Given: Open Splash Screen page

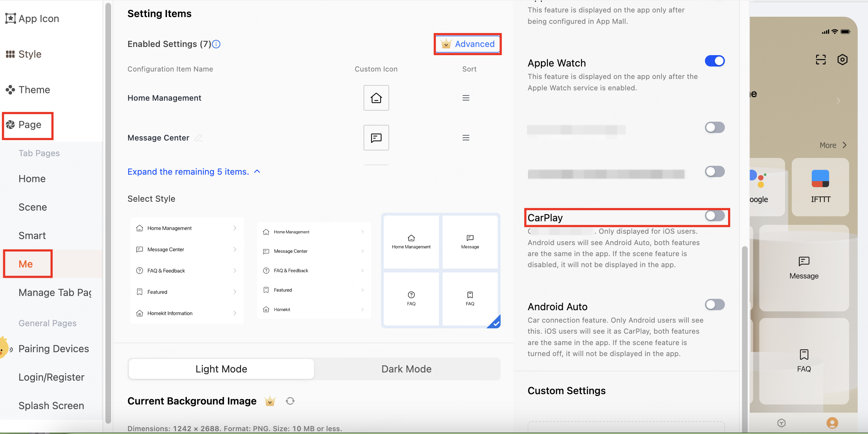Looking at the screenshot, I should [x=51, y=406].
